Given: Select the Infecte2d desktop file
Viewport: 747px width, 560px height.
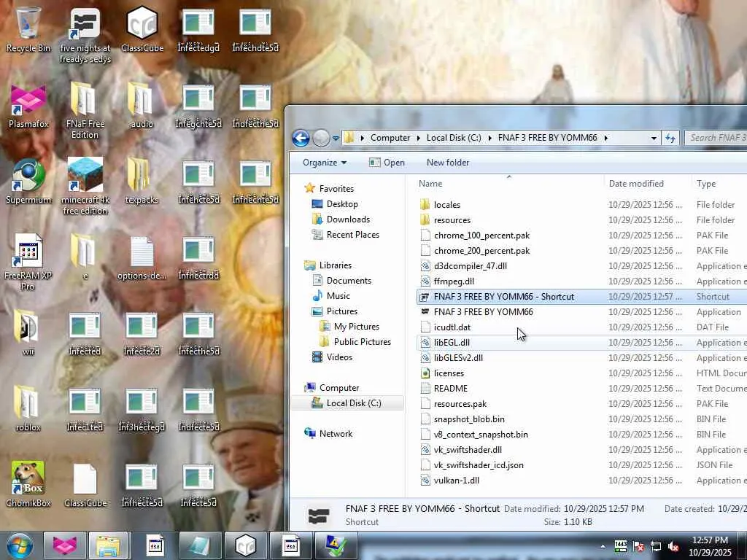Looking at the screenshot, I should (142, 333).
